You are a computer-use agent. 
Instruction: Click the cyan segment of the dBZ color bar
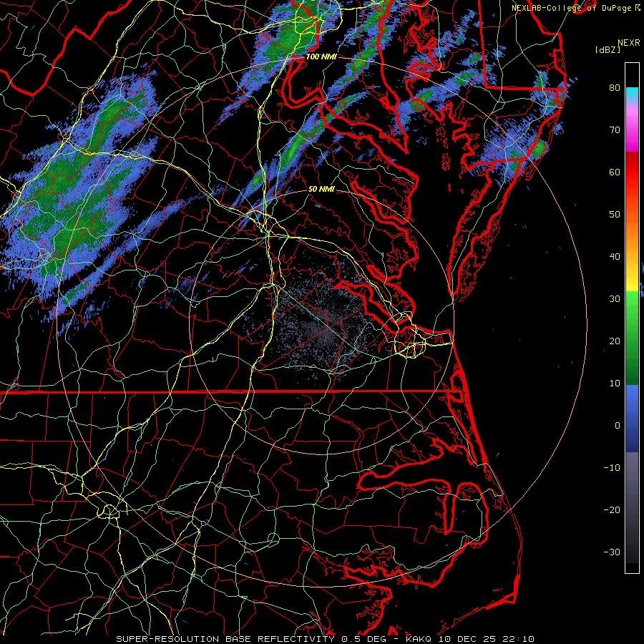632,94
